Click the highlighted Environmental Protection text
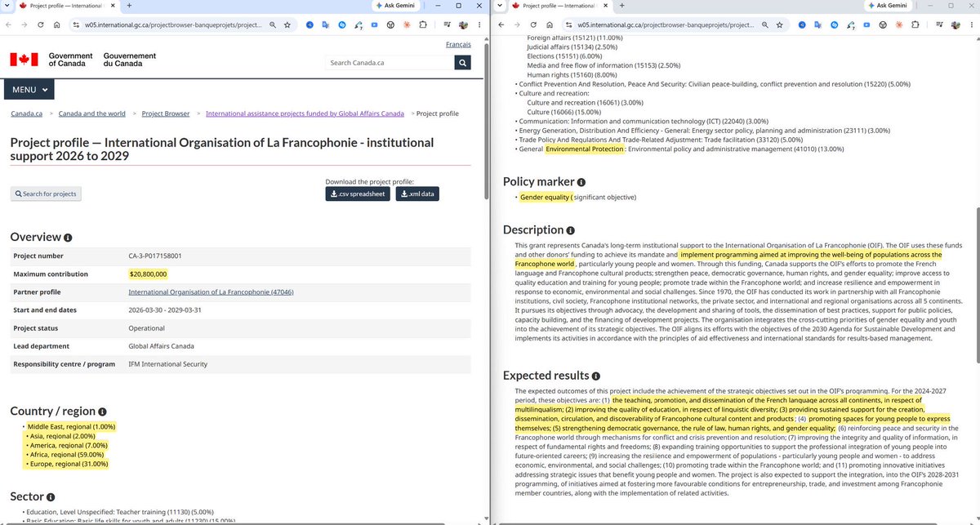The width and height of the screenshot is (980, 525). click(x=584, y=149)
